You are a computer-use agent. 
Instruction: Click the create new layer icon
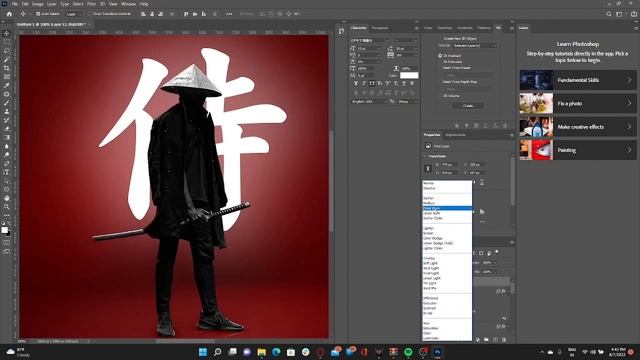click(x=495, y=340)
